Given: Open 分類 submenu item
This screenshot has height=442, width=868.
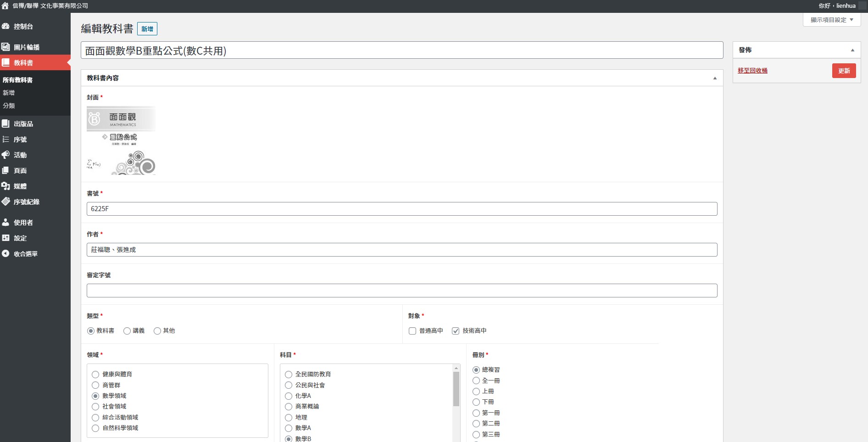Looking at the screenshot, I should (x=9, y=106).
